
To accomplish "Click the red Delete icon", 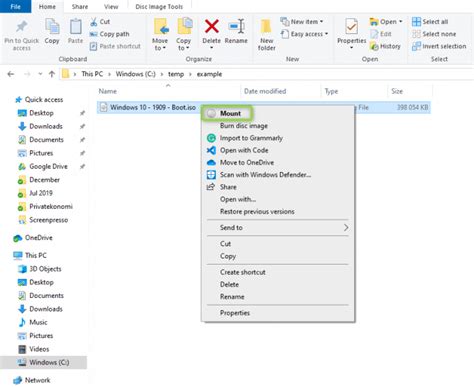I will 212,26.
